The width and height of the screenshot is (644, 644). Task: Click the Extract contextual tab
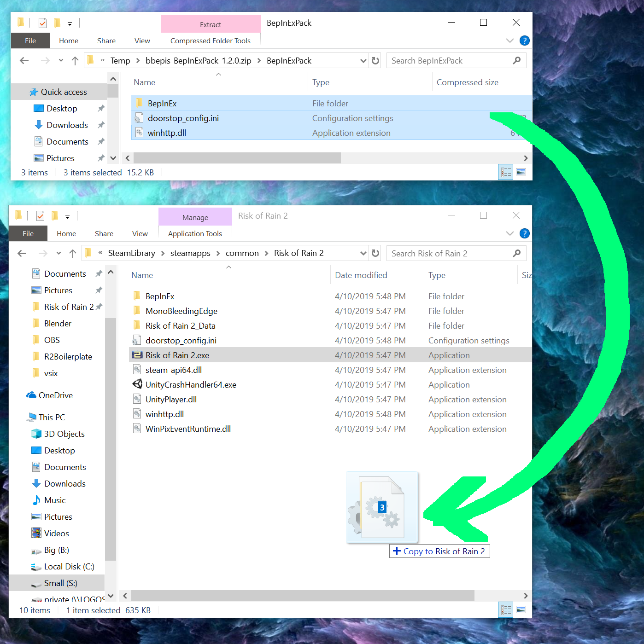tap(211, 24)
